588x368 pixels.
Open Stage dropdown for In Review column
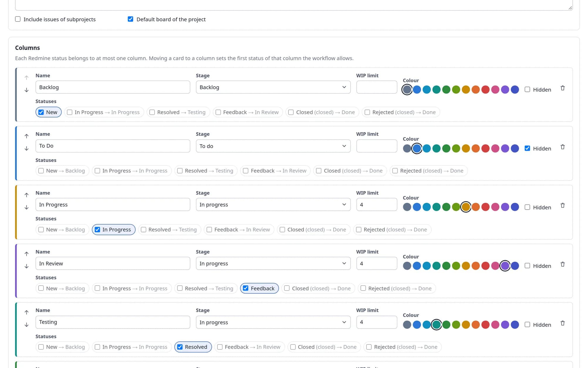273,263
